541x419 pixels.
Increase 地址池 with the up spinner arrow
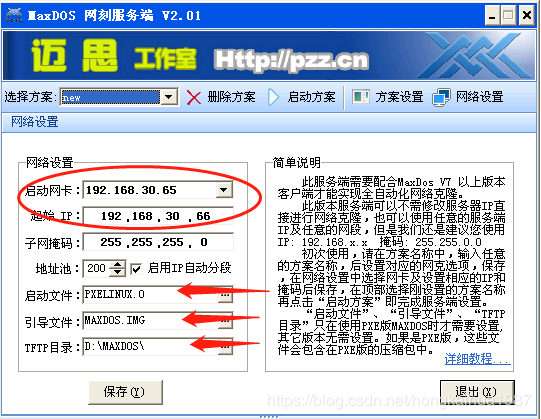[118, 264]
